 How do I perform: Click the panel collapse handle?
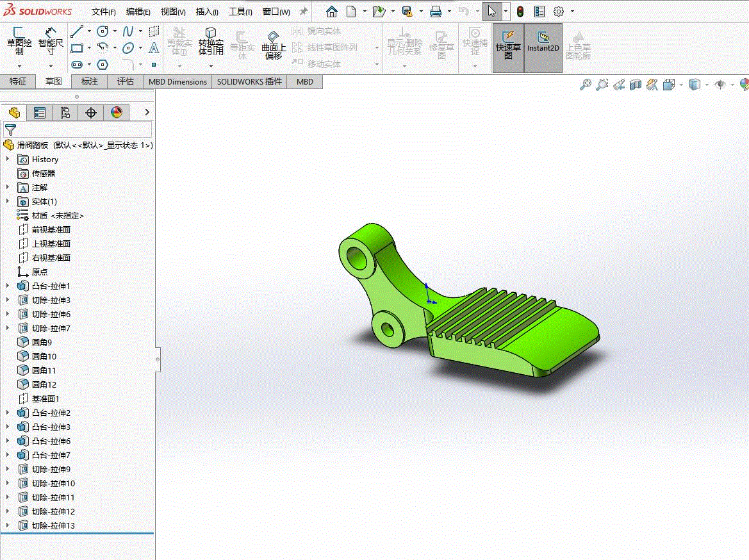point(157,359)
